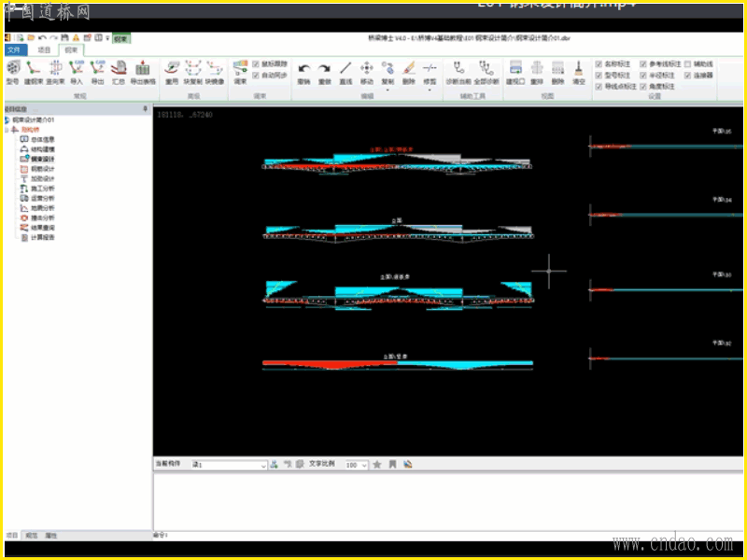Open 计算报告 in the project tree
This screenshot has height=560, width=747.
42,238
